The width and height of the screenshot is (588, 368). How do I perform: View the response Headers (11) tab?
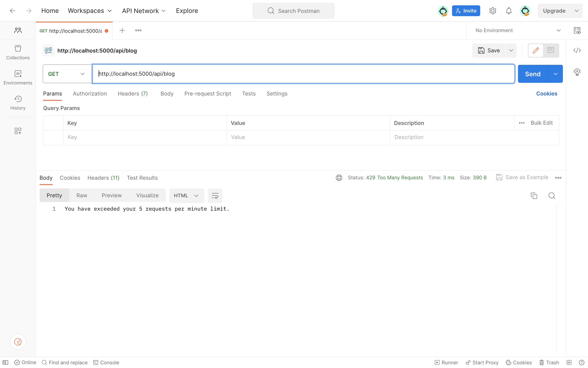click(104, 178)
